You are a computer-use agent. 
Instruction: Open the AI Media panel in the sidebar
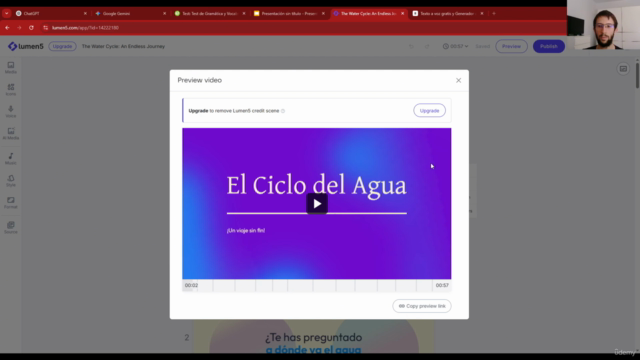pos(11,134)
